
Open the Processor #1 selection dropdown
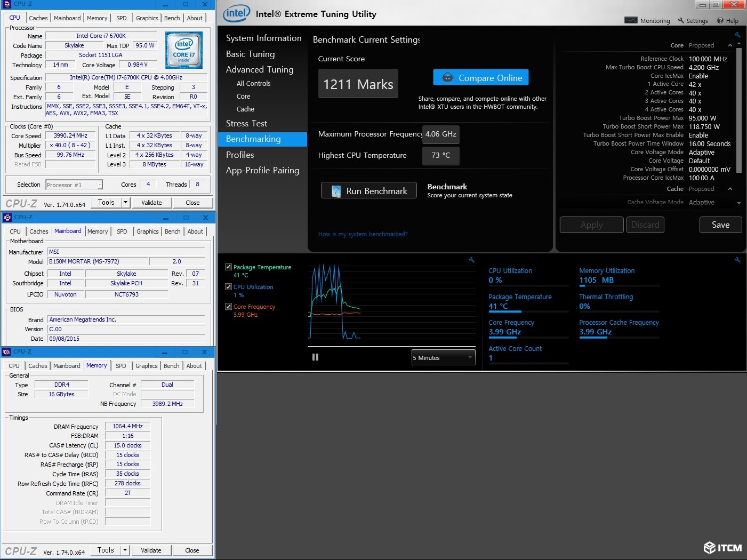[x=74, y=185]
